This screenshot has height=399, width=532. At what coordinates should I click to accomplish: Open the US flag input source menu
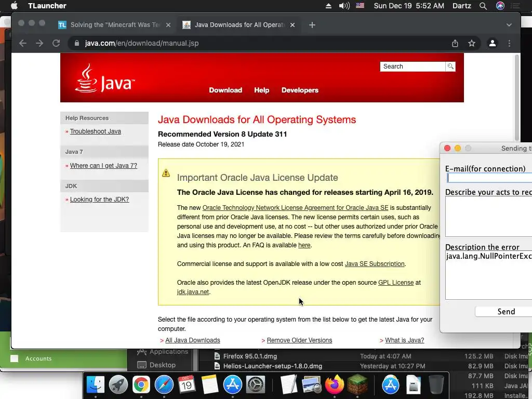pos(360,6)
